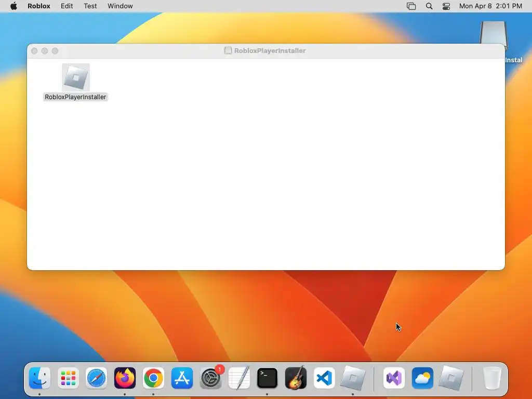Launch Safari from the Dock

tap(96, 378)
